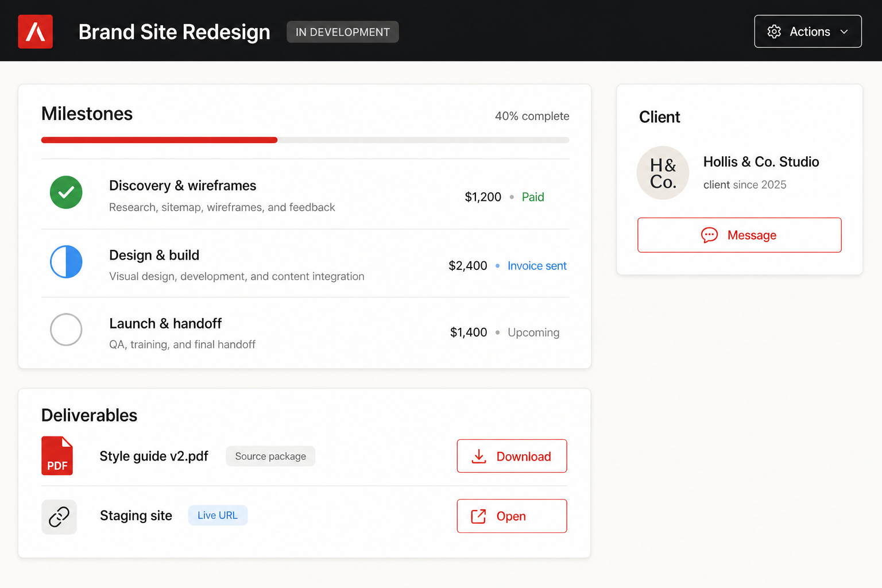The image size is (882, 588).
Task: Click the QA, training, and final handoff text
Action: [x=183, y=345]
